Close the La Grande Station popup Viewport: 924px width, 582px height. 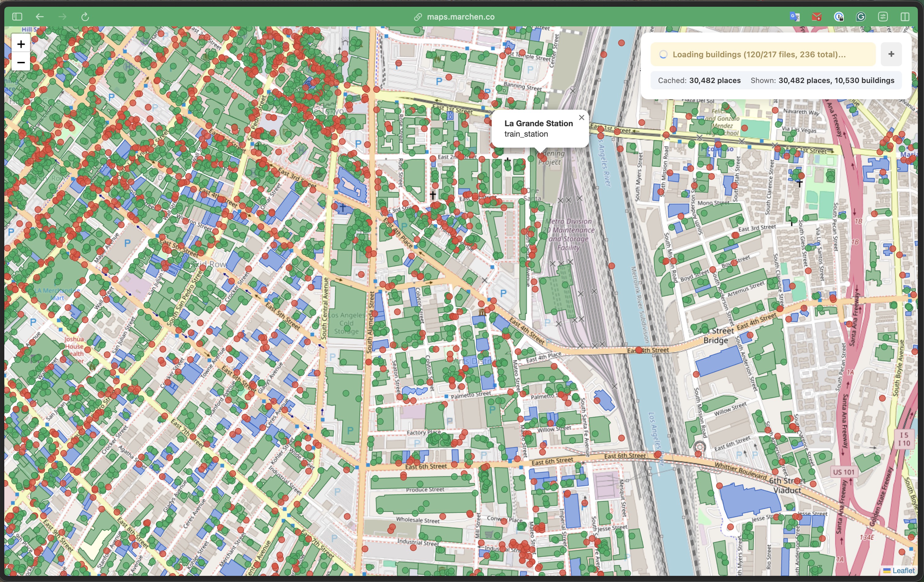(x=581, y=118)
